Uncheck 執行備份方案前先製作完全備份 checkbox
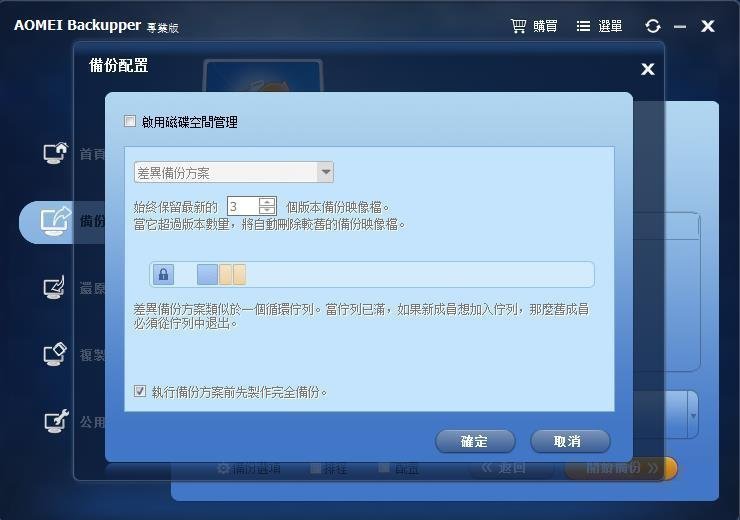This screenshot has height=520, width=740. 140,391
